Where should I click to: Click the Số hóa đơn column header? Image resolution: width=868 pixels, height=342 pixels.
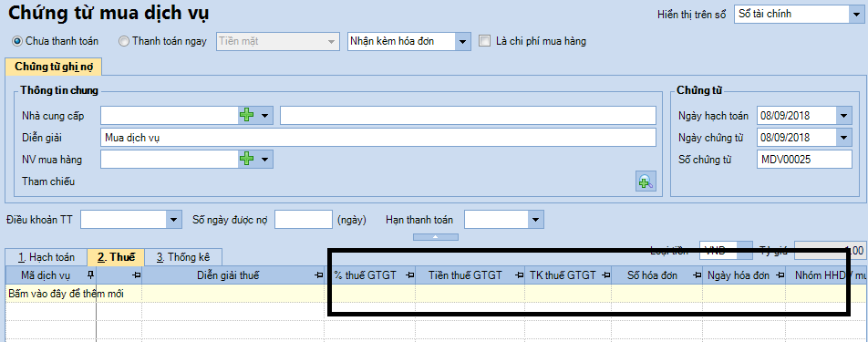[x=657, y=275]
